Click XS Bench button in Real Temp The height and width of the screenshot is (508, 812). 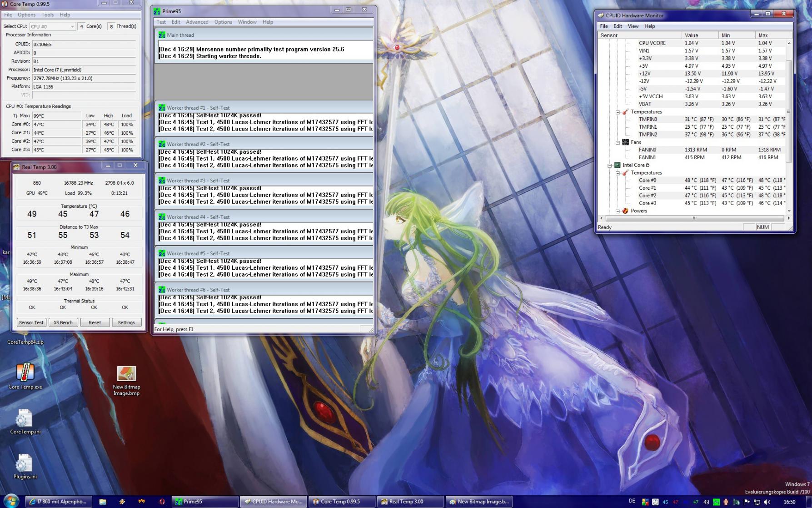click(63, 322)
